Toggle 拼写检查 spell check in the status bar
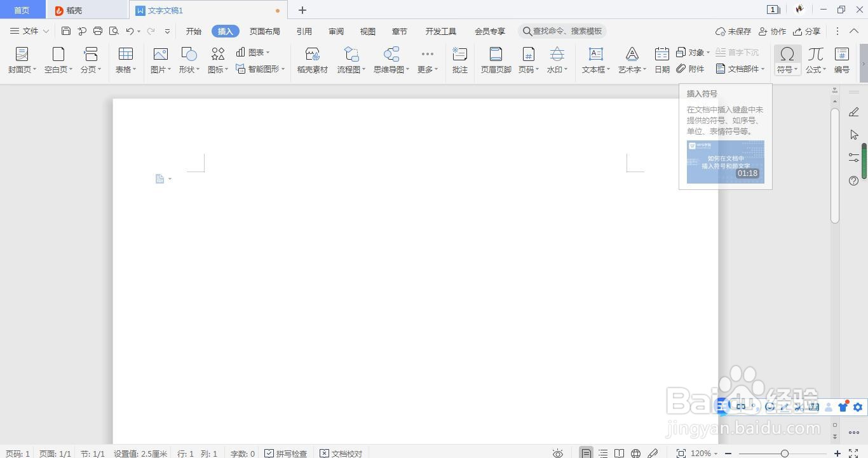The height and width of the screenshot is (458, 868). pyautogui.click(x=287, y=453)
